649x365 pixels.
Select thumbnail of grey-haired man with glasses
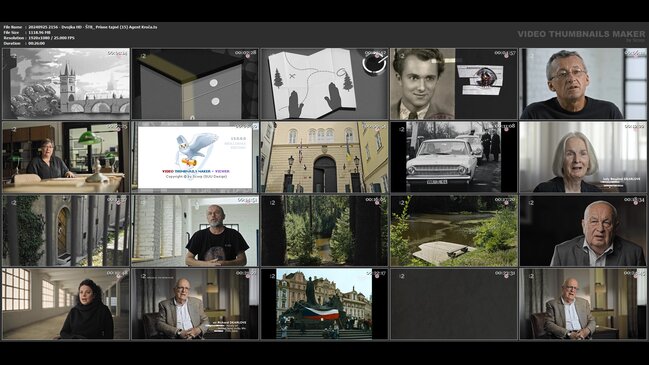(583, 84)
